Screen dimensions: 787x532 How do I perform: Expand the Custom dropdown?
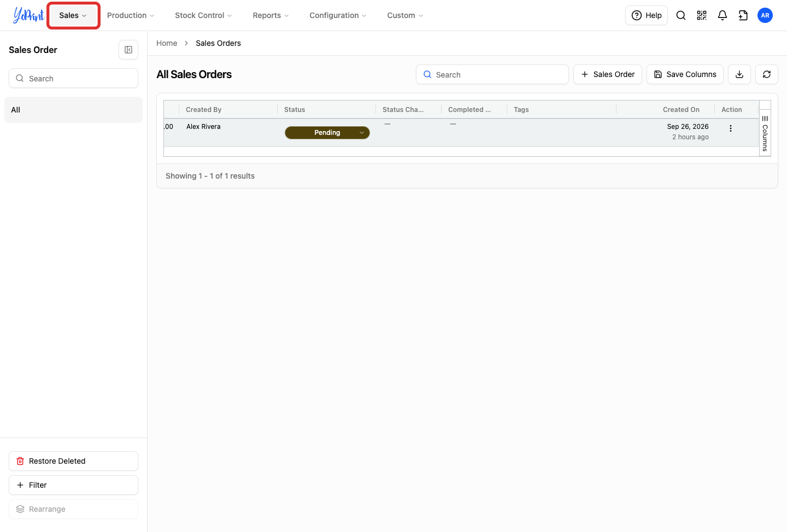pyautogui.click(x=405, y=15)
